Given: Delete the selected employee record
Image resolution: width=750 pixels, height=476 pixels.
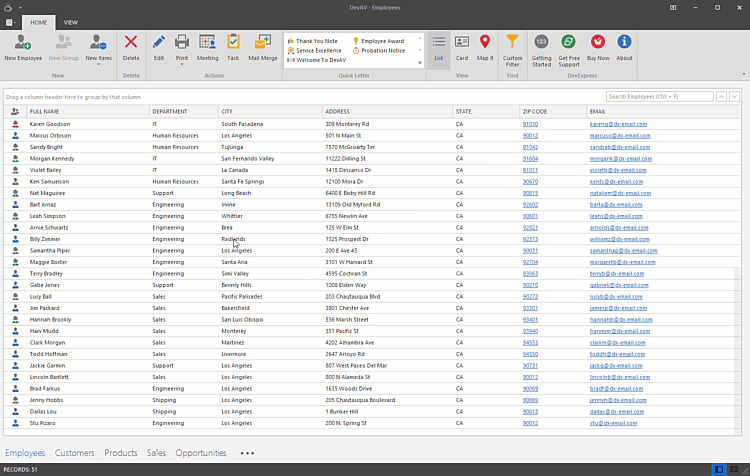Looking at the screenshot, I should (131, 46).
